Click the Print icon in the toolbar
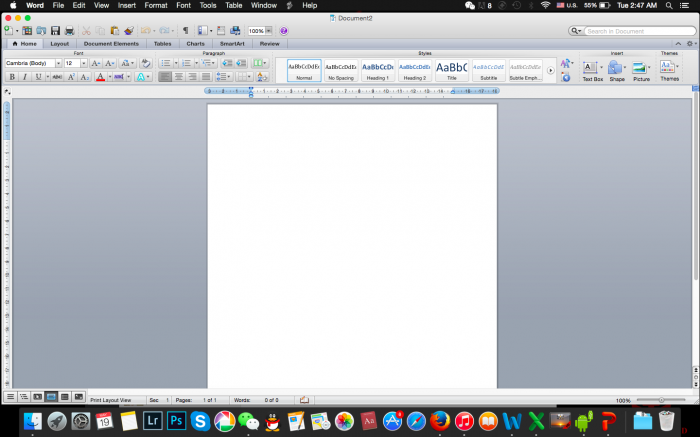 (x=69, y=31)
